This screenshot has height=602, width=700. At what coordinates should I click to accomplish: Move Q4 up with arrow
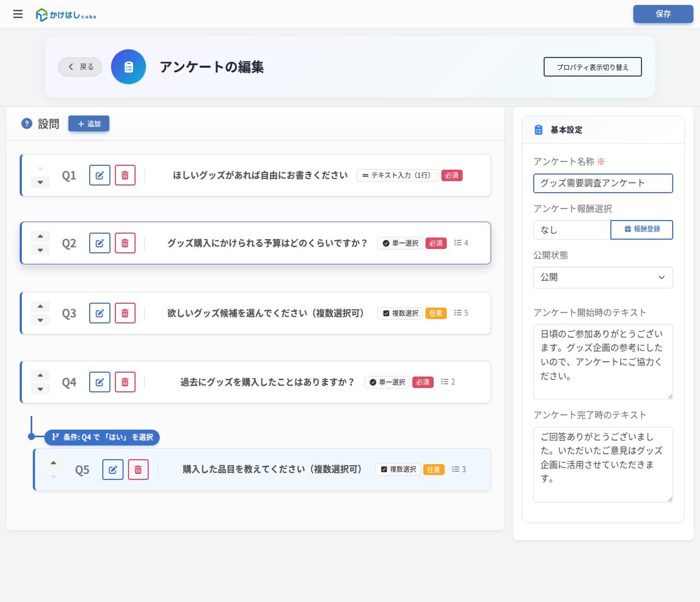40,375
